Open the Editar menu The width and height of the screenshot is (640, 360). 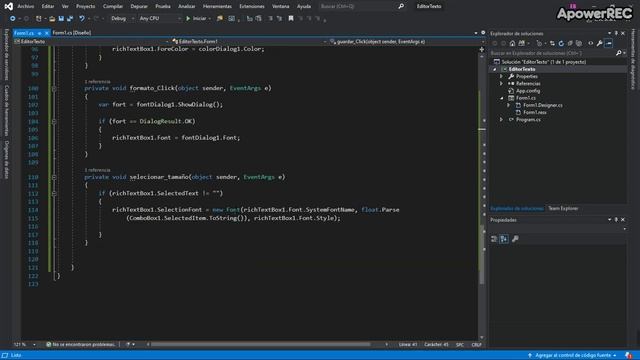pyautogui.click(x=48, y=7)
